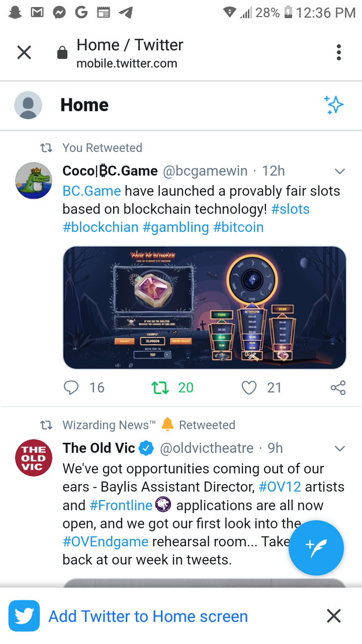Dismiss the Add to Home screen banner
The height and width of the screenshot is (644, 362).
[x=334, y=616]
